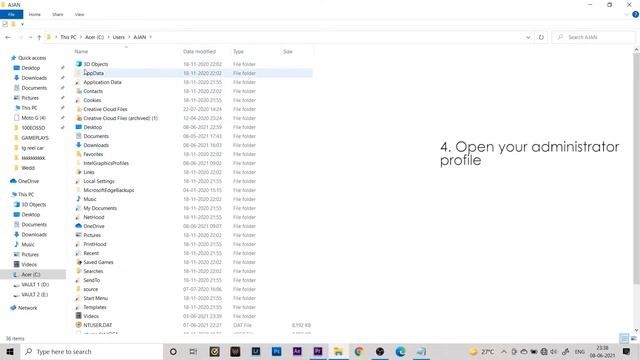Viewport: 640px width, 360px height.
Task: Click Users in the address breadcrumb
Action: 119,37
